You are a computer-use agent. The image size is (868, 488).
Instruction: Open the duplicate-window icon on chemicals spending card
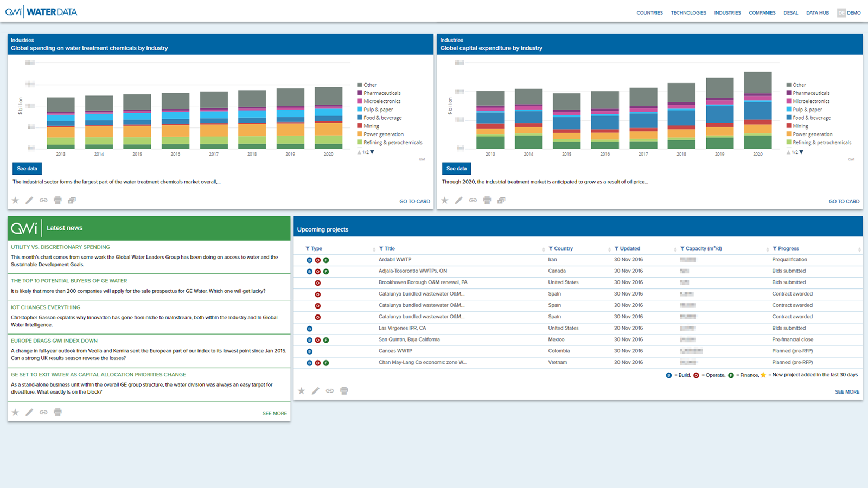pos(72,201)
